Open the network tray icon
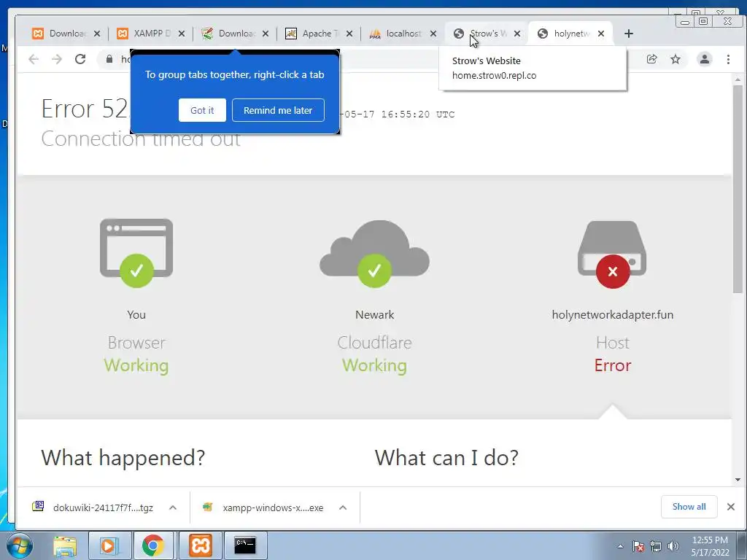This screenshot has height=560, width=747. (x=656, y=547)
